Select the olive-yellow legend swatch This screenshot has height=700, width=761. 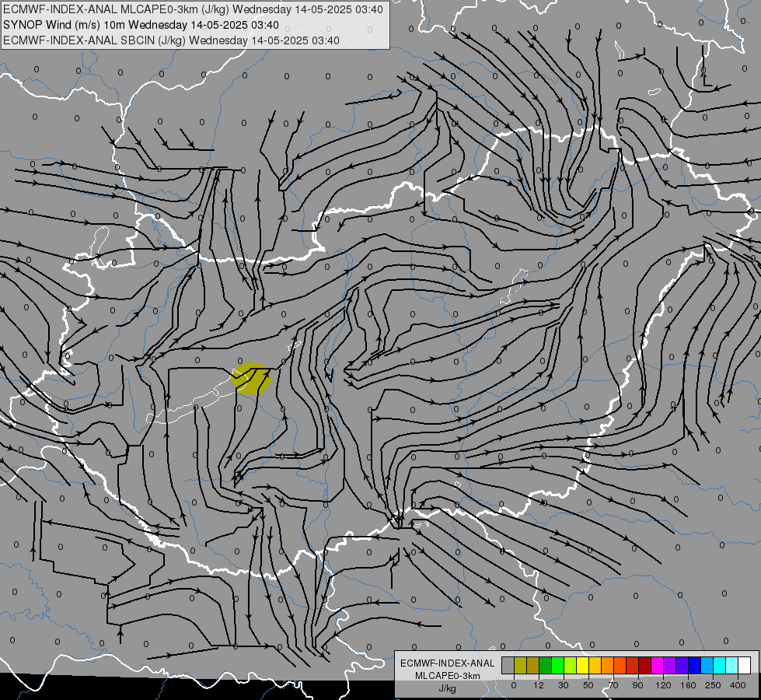click(x=520, y=665)
